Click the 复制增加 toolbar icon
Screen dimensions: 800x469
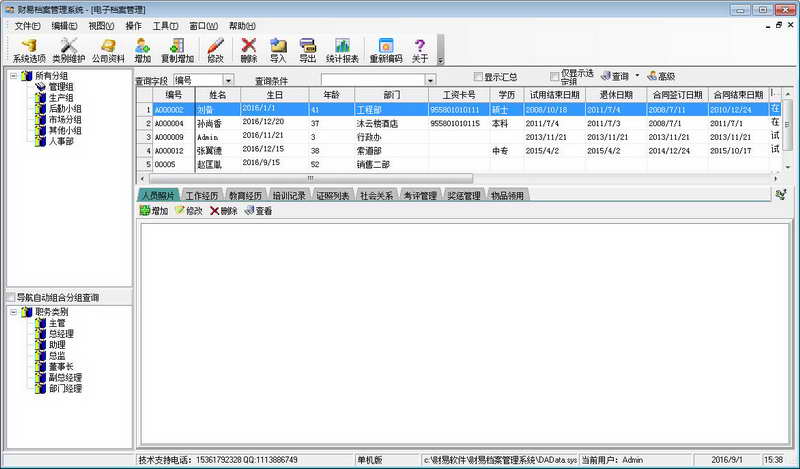[178, 51]
